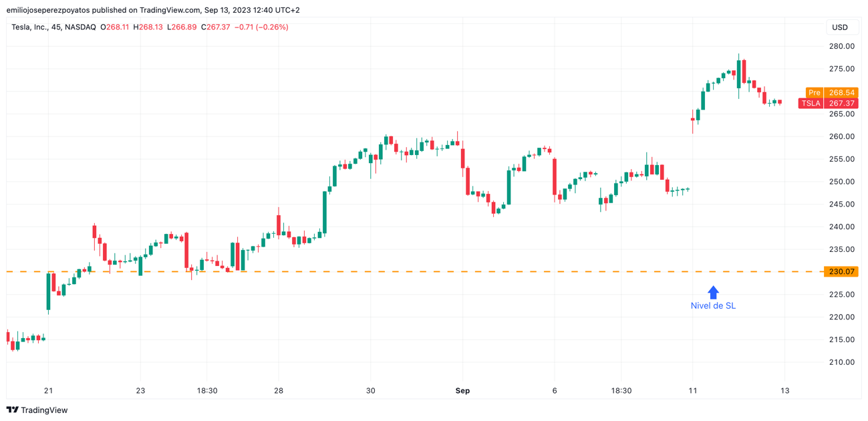Click the publisher attribution header text
Viewport: 868px width, 421px height.
153,10
